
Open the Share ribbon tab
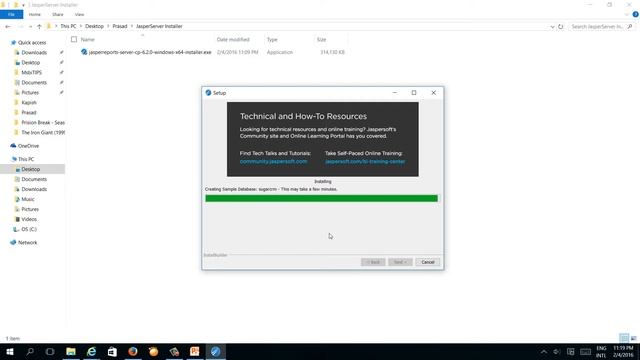[58, 14]
